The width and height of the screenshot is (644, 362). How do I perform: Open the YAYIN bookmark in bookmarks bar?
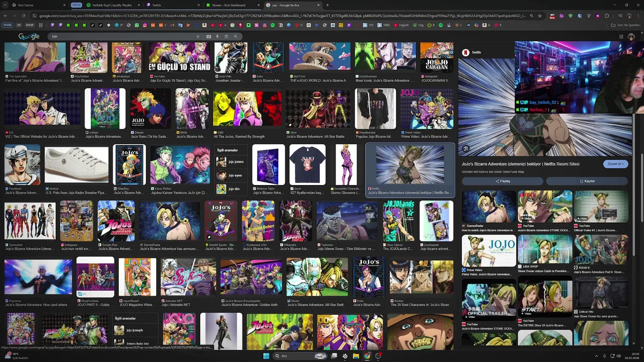pyautogui.click(x=7, y=25)
